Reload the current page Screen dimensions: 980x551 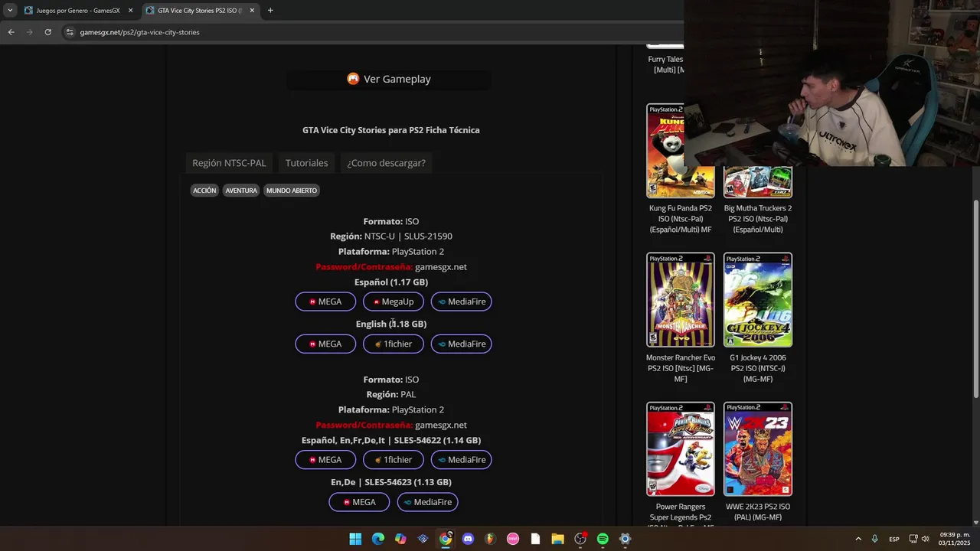coord(47,32)
